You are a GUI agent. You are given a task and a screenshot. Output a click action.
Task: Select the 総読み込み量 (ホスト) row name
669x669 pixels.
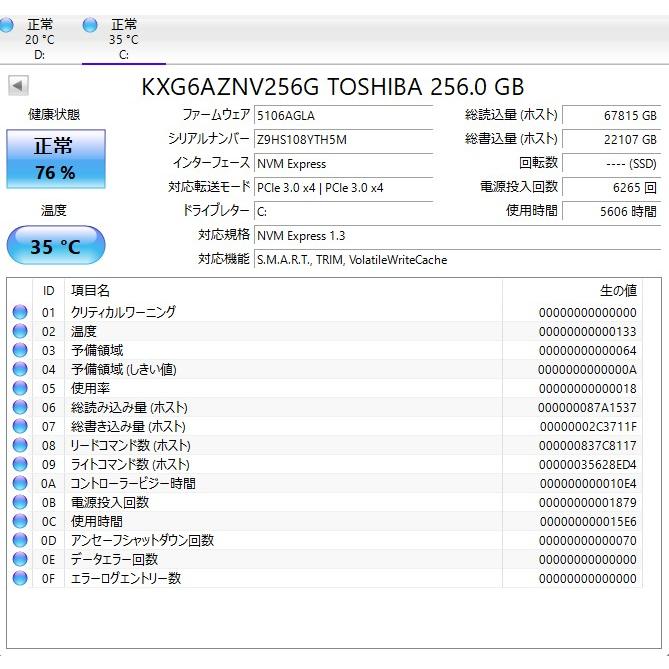tap(129, 407)
